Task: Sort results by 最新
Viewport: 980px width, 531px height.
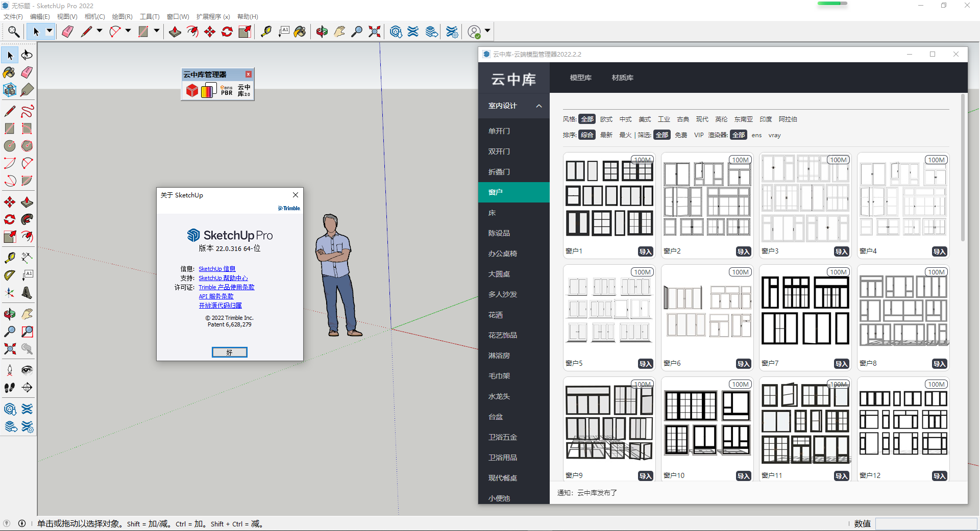Action: (x=606, y=135)
